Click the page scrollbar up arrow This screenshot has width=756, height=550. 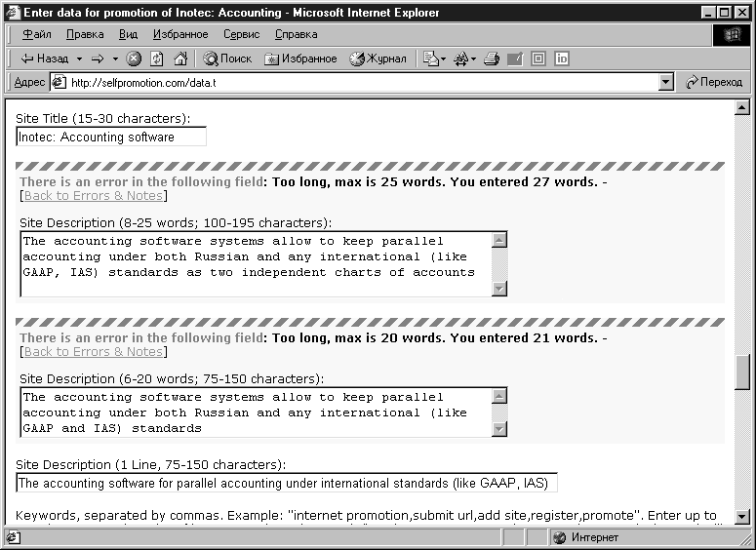click(x=742, y=107)
